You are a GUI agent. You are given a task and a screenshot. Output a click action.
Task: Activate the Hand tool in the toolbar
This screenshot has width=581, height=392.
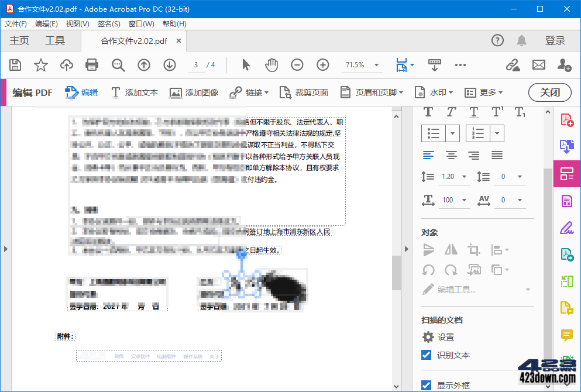tap(271, 65)
